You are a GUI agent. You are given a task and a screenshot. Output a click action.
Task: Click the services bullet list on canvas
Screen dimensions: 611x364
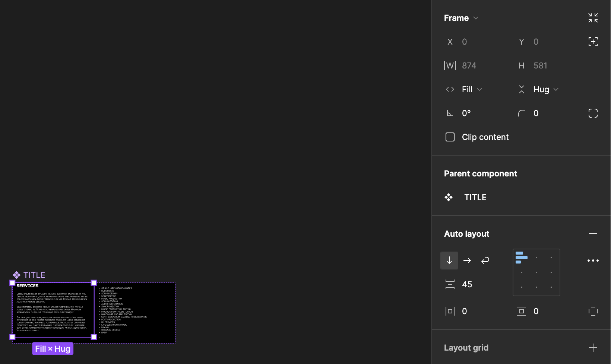click(123, 310)
